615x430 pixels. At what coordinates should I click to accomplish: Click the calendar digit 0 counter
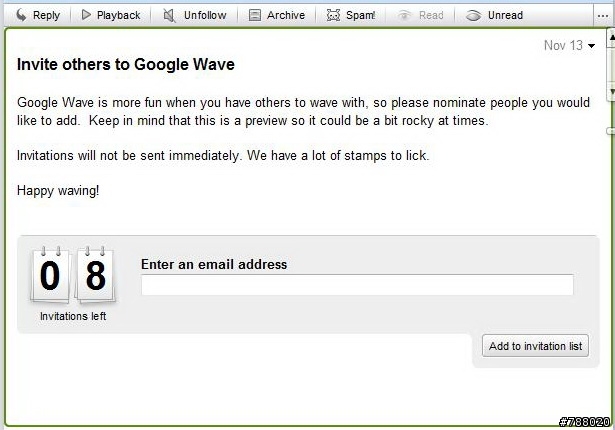coord(50,275)
